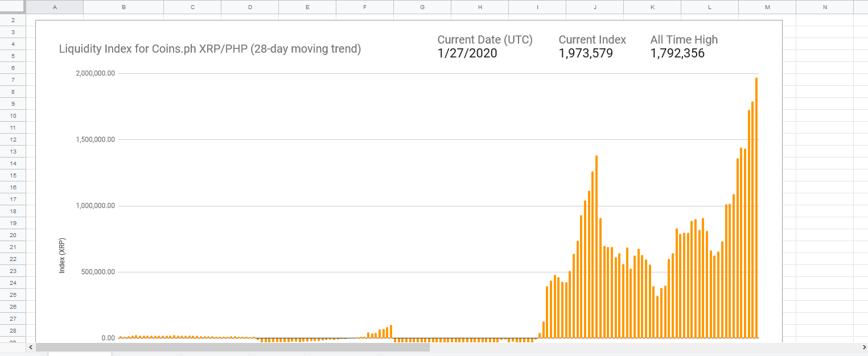Click the select-all corner box
This screenshot has width=868, height=356.
(13, 7)
